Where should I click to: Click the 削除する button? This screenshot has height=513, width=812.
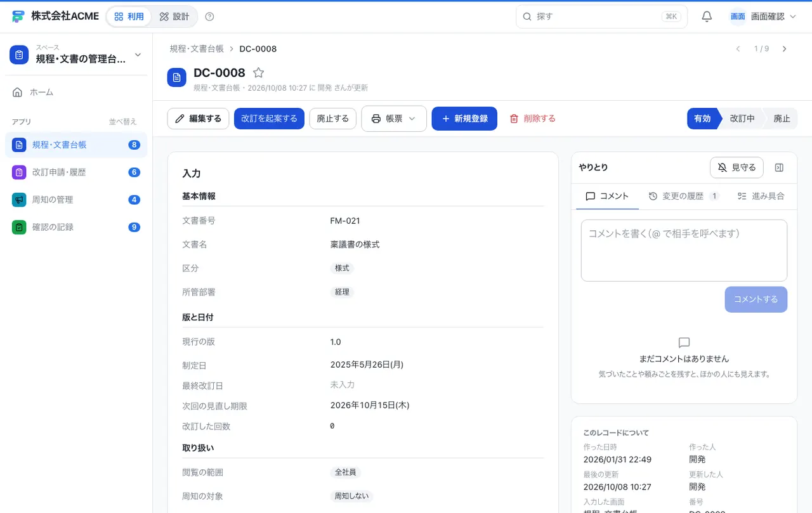pos(533,119)
